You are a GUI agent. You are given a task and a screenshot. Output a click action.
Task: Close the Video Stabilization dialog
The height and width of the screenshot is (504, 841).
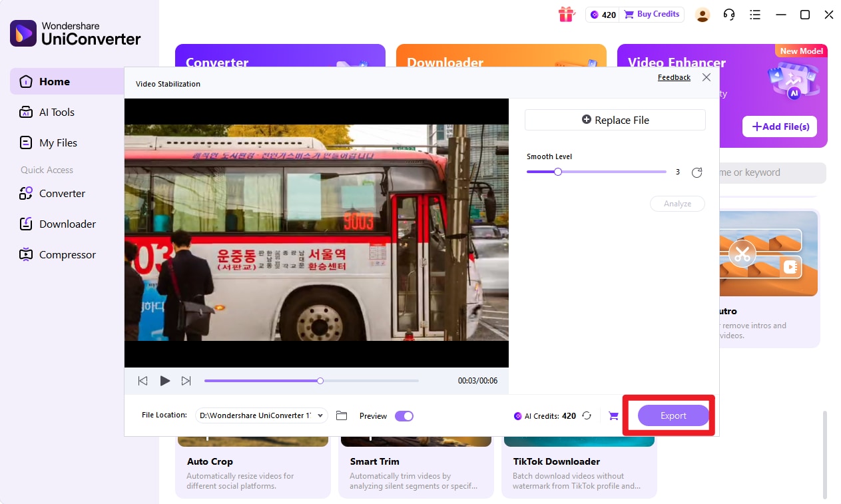(706, 78)
